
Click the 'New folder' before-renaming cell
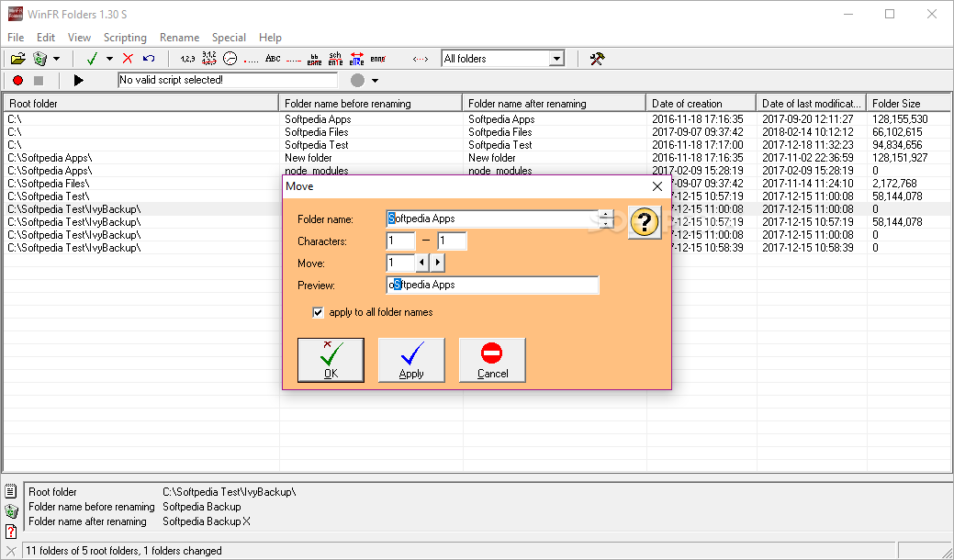tap(309, 158)
